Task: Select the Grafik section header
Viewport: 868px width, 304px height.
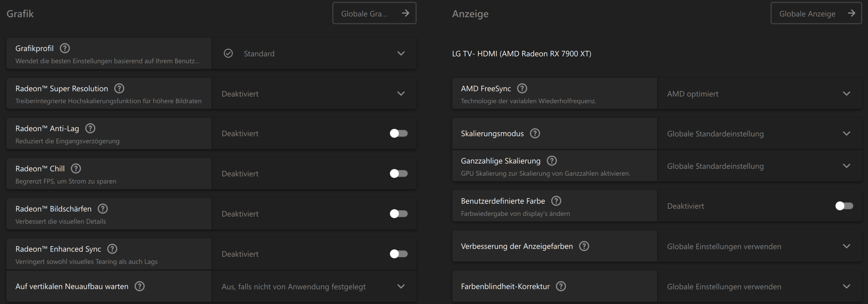Action: point(21,14)
